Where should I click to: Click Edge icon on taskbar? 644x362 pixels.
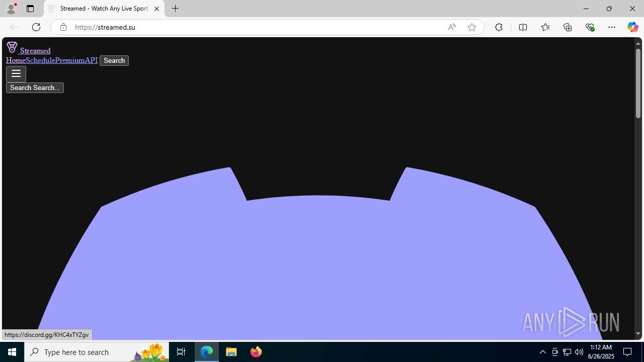pyautogui.click(x=207, y=352)
